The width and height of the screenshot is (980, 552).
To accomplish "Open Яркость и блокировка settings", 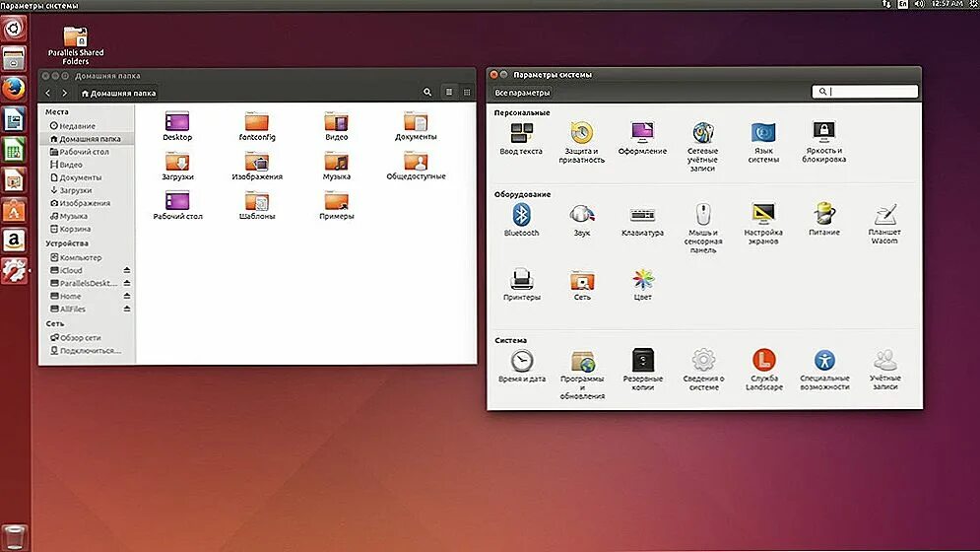I will [x=823, y=142].
